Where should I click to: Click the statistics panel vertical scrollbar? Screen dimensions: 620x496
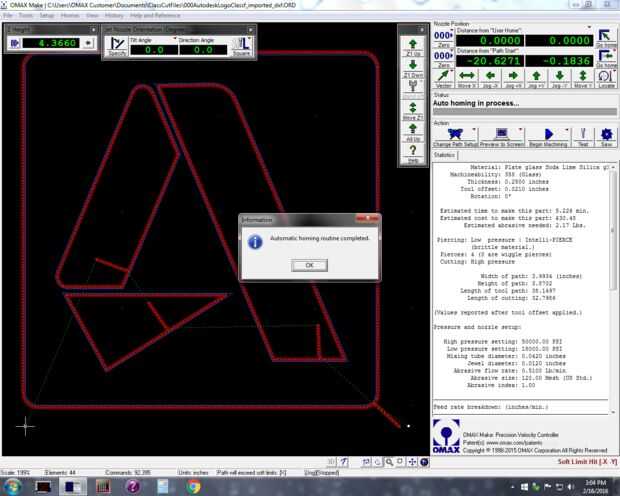tap(613, 288)
